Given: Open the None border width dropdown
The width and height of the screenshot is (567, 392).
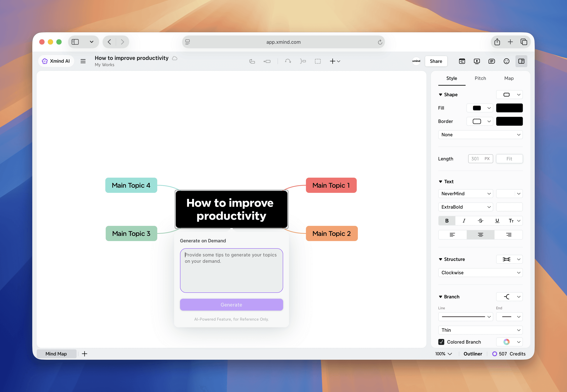Looking at the screenshot, I should [x=480, y=135].
